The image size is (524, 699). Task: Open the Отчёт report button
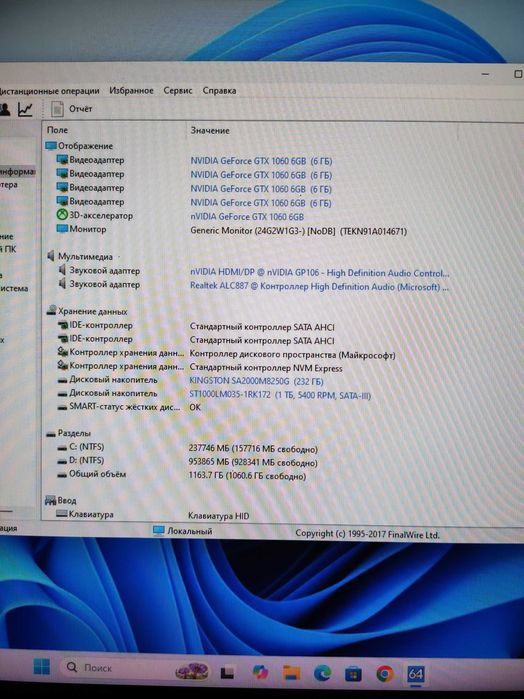tap(71, 109)
